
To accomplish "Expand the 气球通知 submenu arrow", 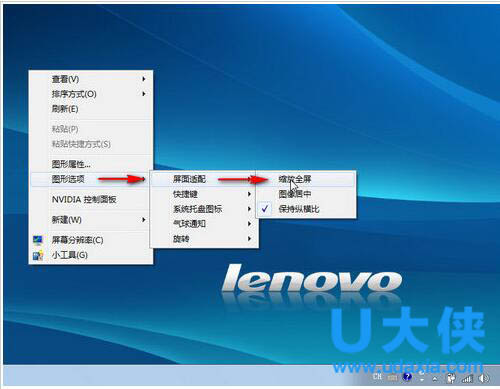I will [249, 224].
